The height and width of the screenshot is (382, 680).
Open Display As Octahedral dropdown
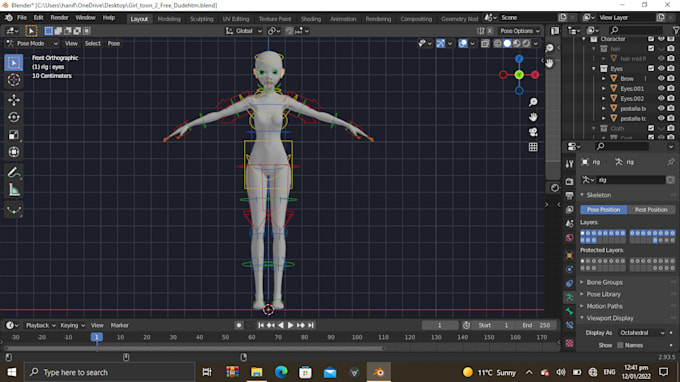click(x=641, y=333)
